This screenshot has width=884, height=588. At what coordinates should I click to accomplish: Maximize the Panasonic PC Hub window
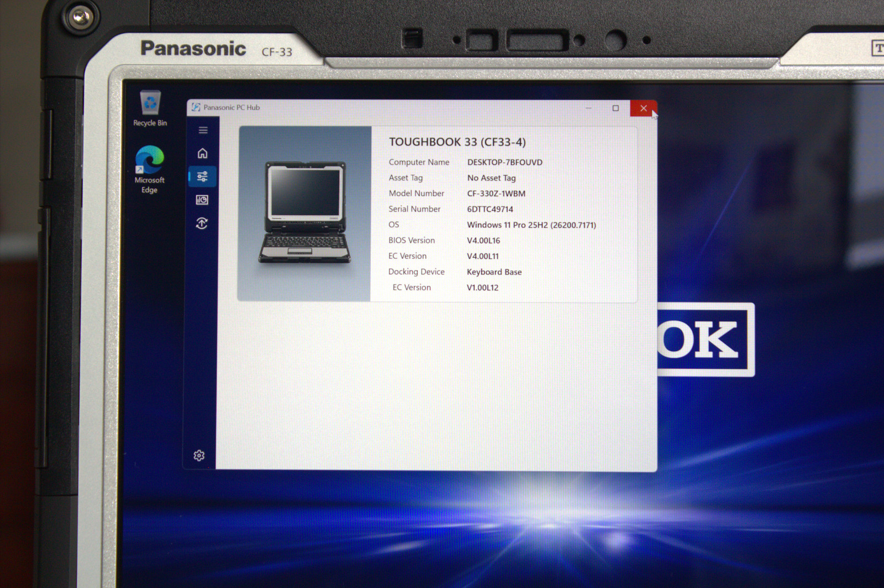pos(615,108)
